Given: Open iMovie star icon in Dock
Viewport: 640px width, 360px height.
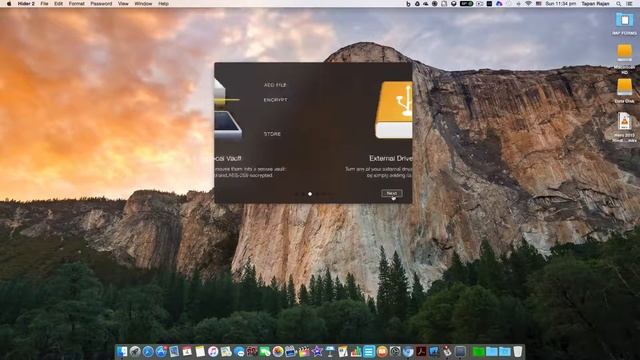Looking at the screenshot, I should (x=317, y=351).
